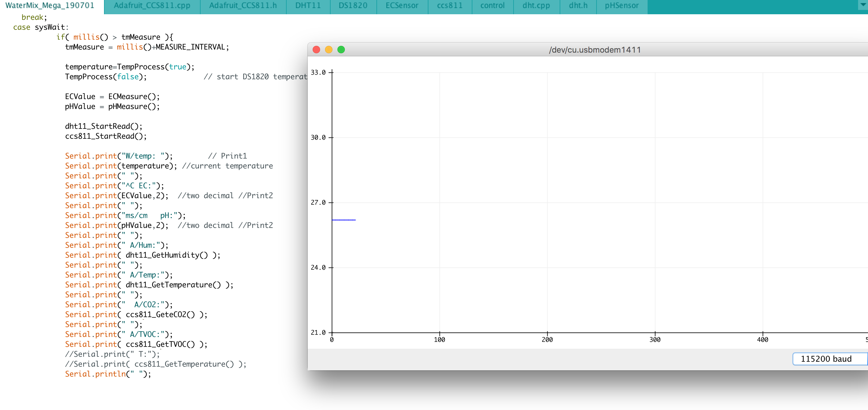868x410 pixels.
Task: Click the /dev/cu.usbmodem1411 title bar
Action: (595, 50)
